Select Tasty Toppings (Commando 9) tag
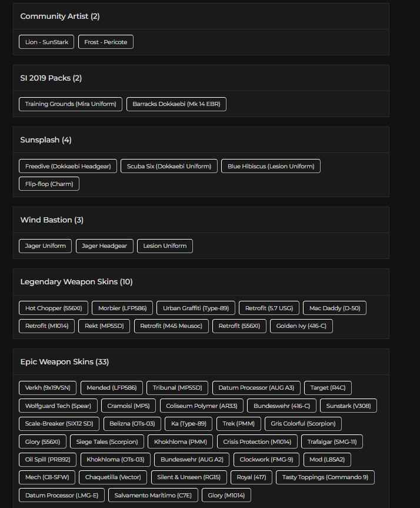The height and width of the screenshot is (508, 420). (325, 477)
